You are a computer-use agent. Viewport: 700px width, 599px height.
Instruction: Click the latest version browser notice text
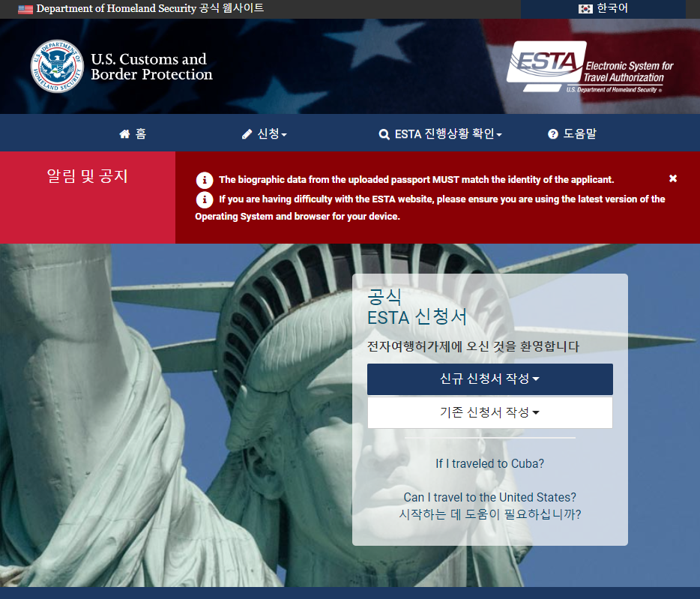[x=430, y=208]
